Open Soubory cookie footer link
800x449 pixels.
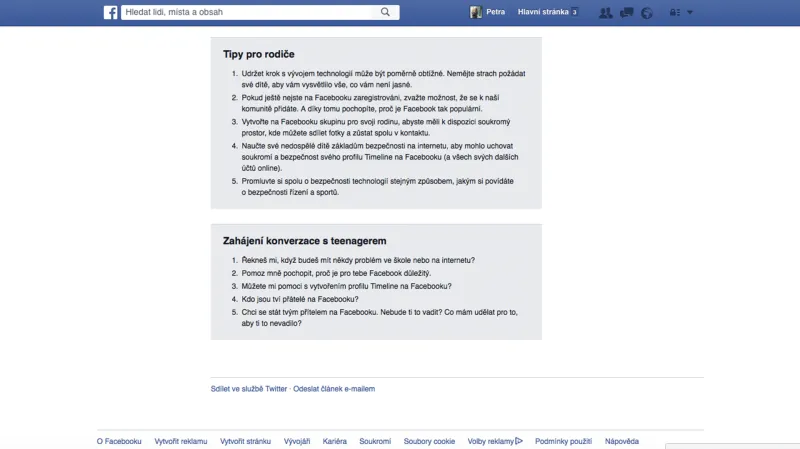tap(429, 441)
